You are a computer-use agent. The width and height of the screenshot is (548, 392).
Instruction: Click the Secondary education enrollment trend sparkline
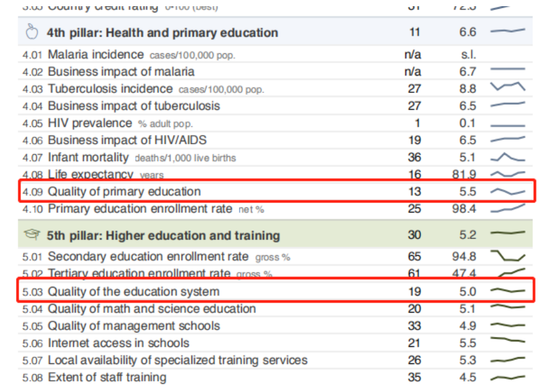[x=508, y=256]
